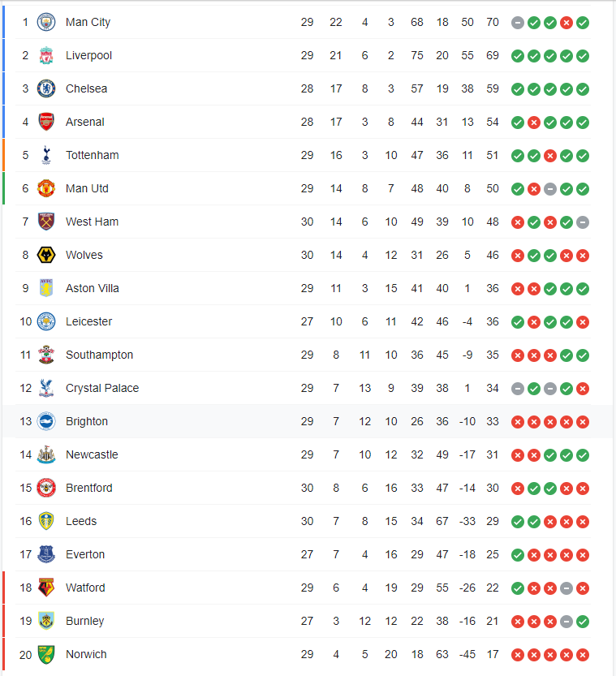
Task: Click the West Ham team name
Action: [92, 222]
